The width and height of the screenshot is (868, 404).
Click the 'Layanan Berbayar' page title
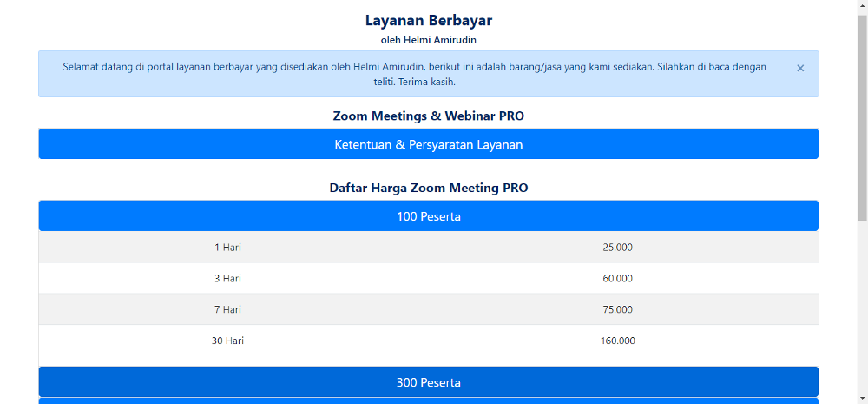click(429, 21)
